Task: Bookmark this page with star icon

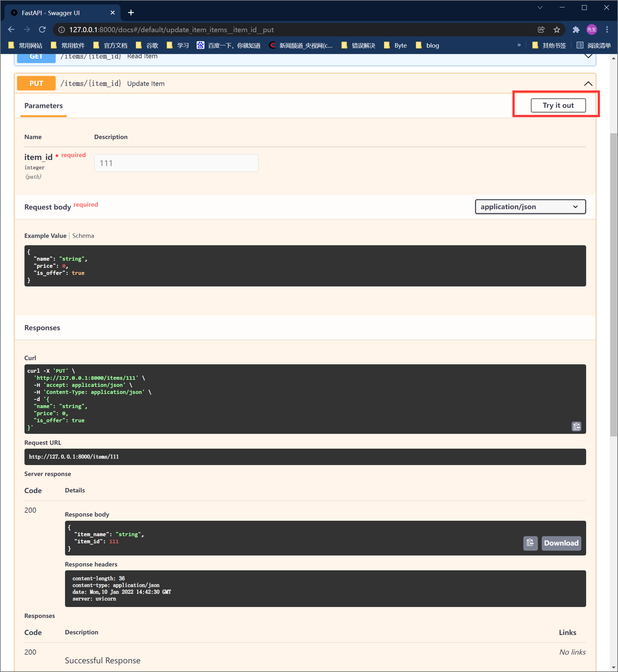Action: [557, 30]
